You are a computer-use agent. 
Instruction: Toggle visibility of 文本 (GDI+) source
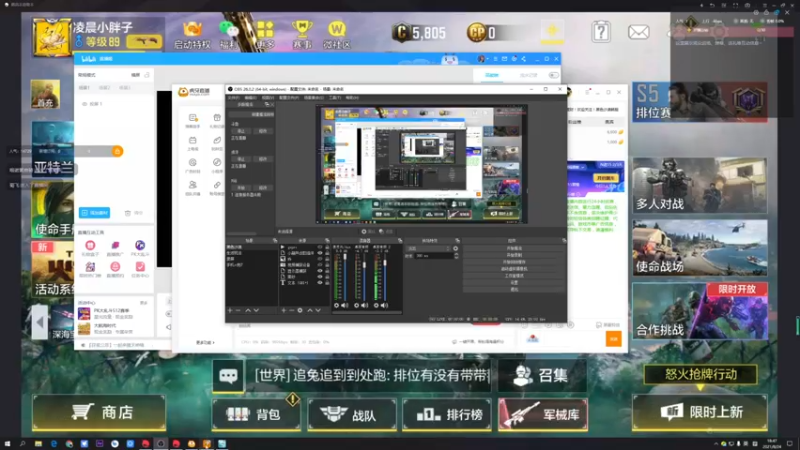[x=320, y=283]
